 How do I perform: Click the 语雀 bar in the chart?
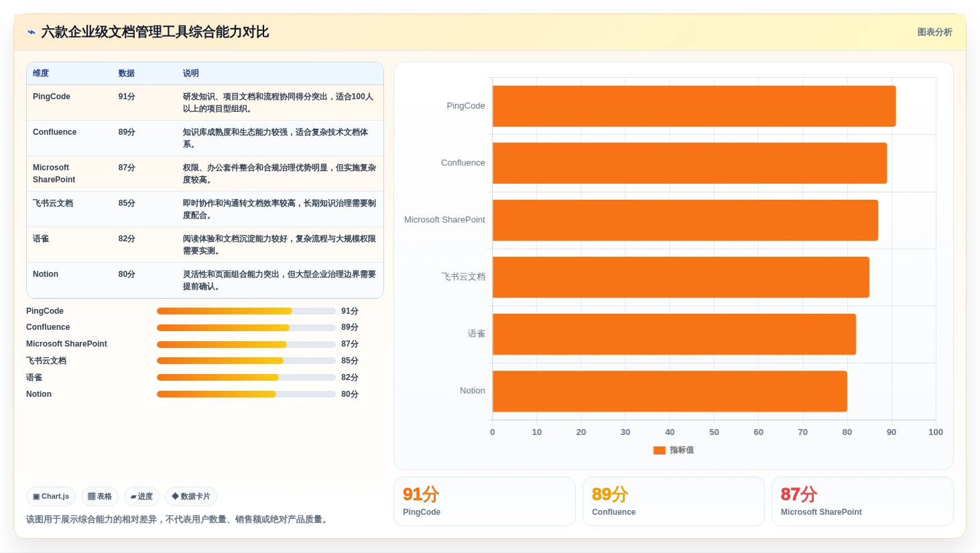coord(674,334)
